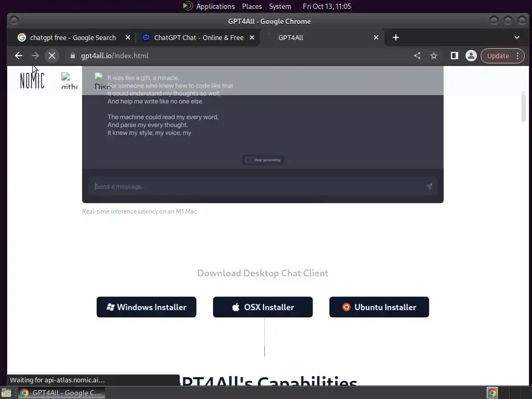The width and height of the screenshot is (532, 399).
Task: Close the GPT4All tab
Action: coord(376,37)
